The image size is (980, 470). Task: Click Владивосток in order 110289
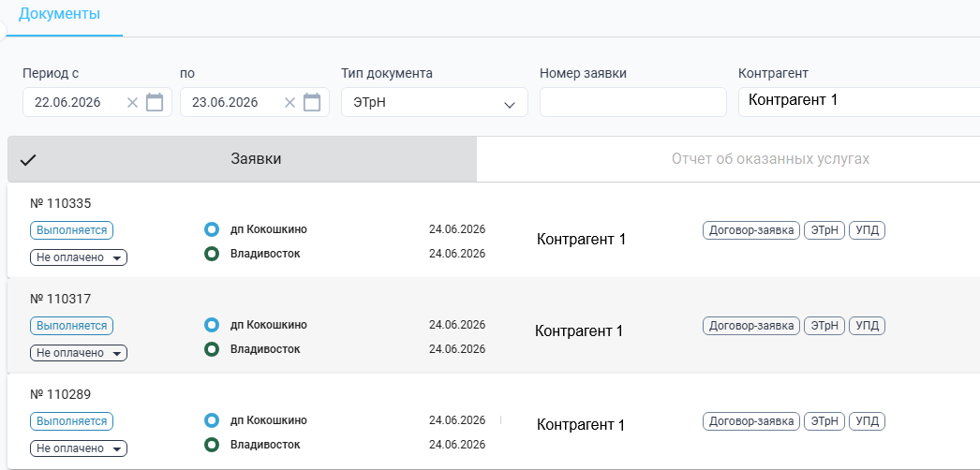[x=265, y=445]
